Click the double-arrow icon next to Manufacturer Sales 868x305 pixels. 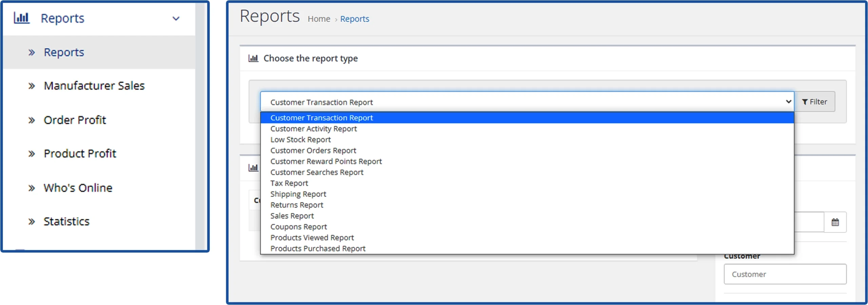pos(32,86)
